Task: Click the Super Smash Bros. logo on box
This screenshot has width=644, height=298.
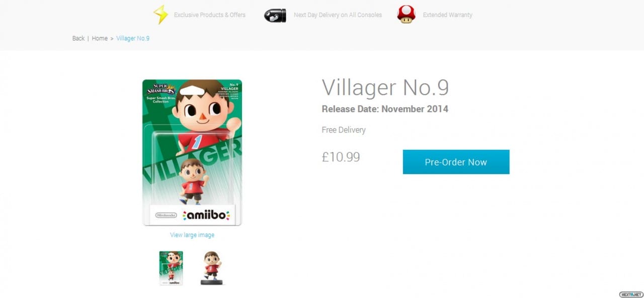Action: (x=160, y=90)
